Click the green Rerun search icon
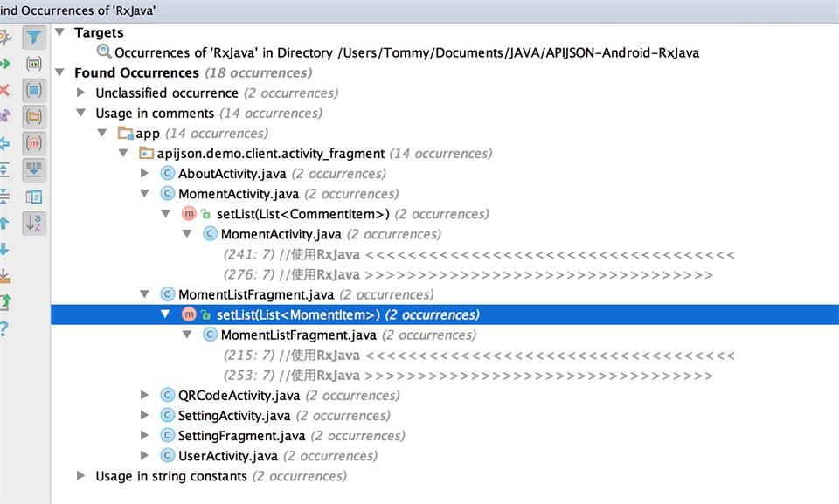Image resolution: width=839 pixels, height=504 pixels. pos(5,64)
